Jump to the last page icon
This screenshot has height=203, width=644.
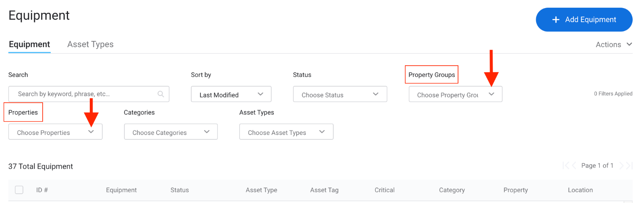coord(630,166)
